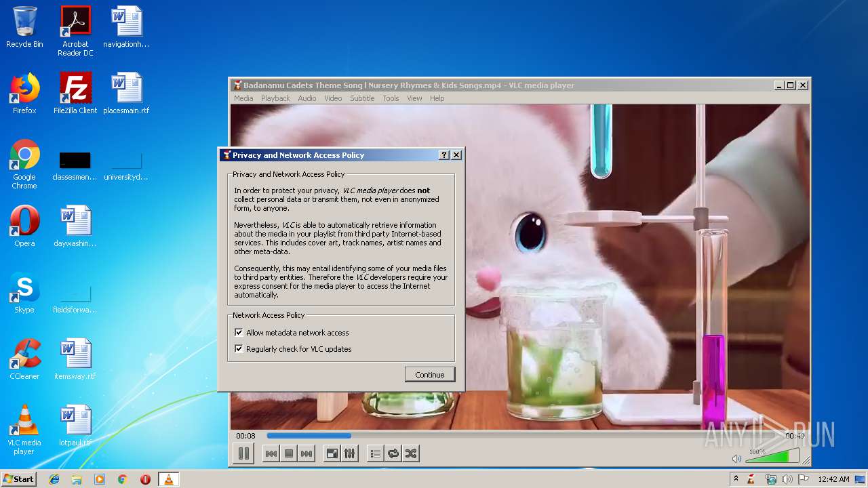Click the VLC cone icon in player title
Viewport: 868px width, 488px height.
click(237, 85)
